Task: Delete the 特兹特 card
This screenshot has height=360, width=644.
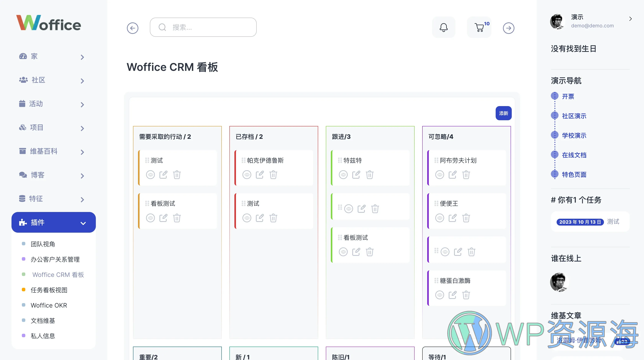Action: 370,174
